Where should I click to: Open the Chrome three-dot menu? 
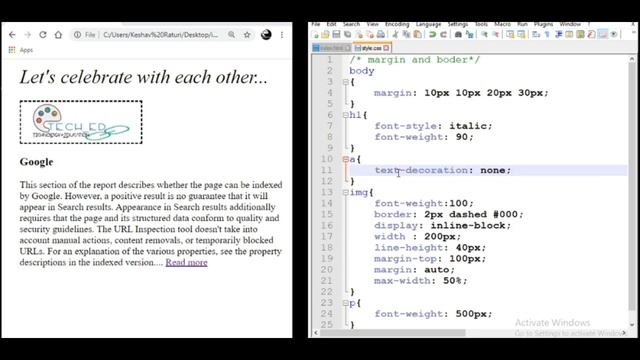coord(282,35)
